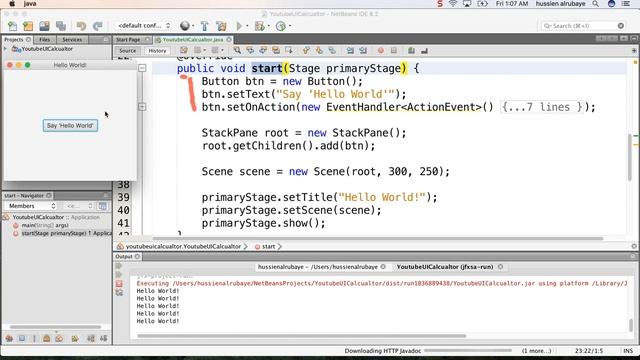640x360 pixels.
Task: Click the Search input field
Action: click(584, 26)
